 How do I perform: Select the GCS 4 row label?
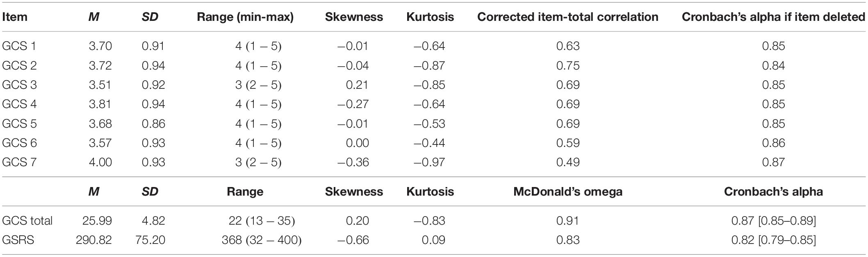click(19, 104)
